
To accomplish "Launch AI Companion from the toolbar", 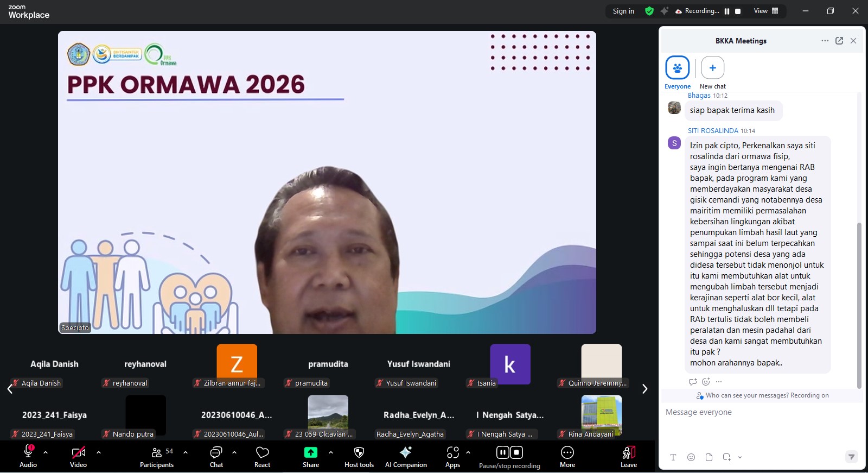I will (x=406, y=456).
